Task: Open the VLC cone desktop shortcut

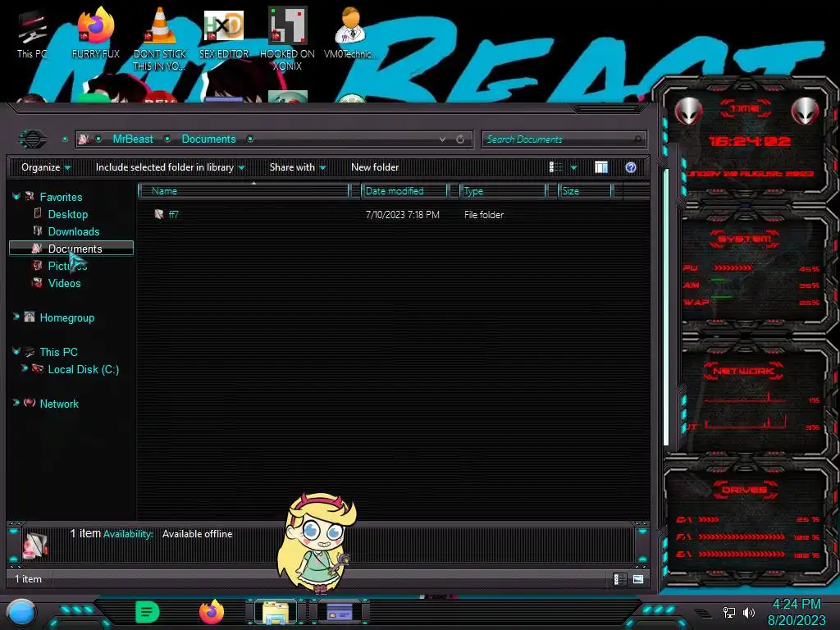Action: (x=160, y=39)
